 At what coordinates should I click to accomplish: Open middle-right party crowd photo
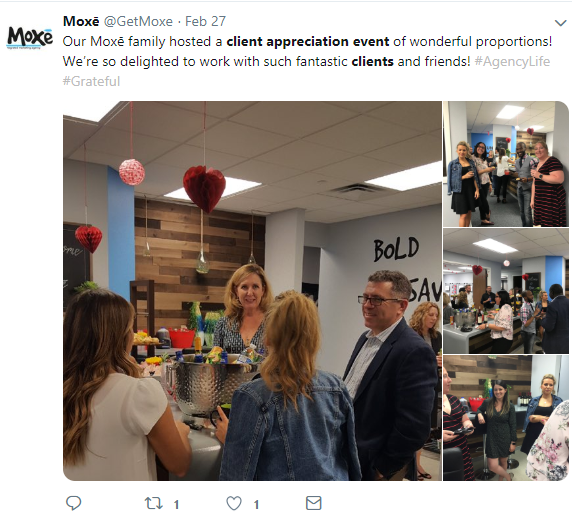[506, 291]
